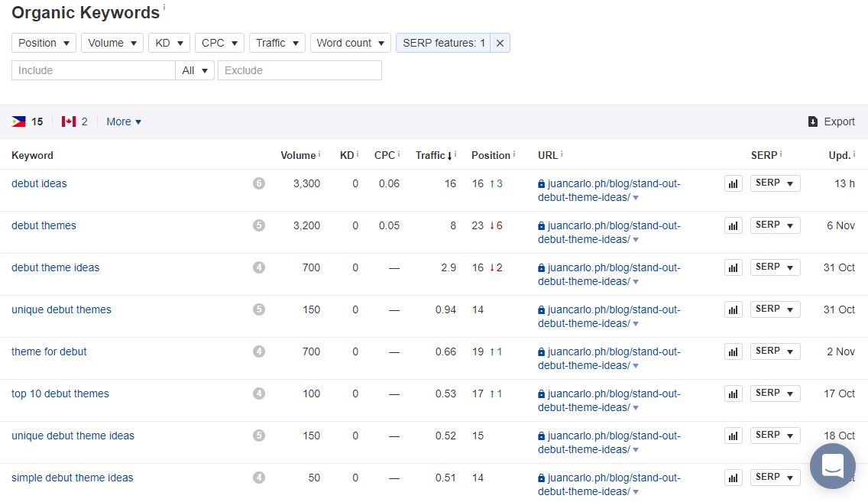The image size is (868, 502).
Task: Click the Include keywords input field
Action: (x=93, y=70)
